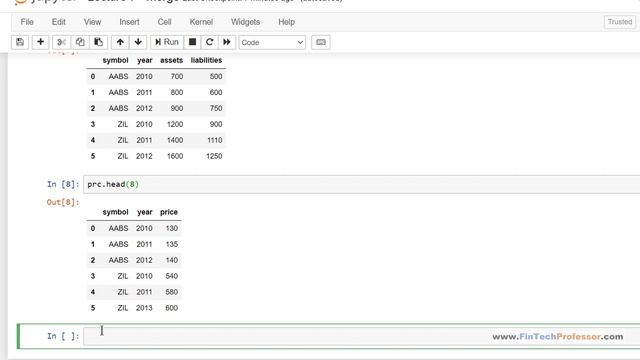Click the Out[8] output prompt
Screen dimensions: 640x360
(x=62, y=202)
